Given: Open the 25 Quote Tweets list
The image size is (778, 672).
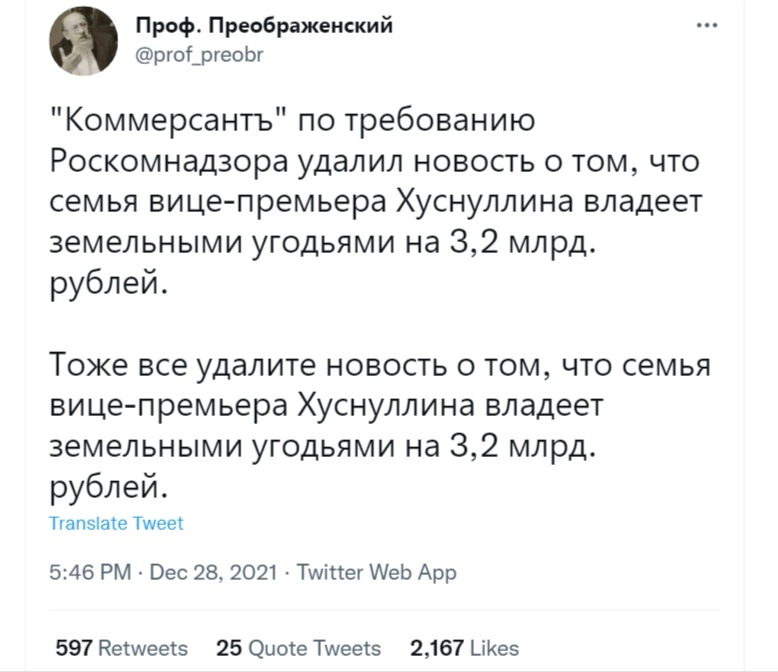Looking at the screenshot, I should click(x=298, y=647).
